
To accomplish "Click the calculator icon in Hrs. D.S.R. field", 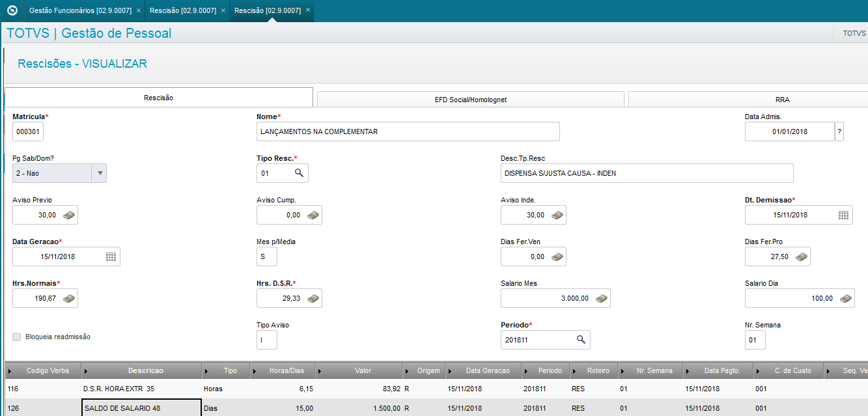I will pyautogui.click(x=313, y=298).
